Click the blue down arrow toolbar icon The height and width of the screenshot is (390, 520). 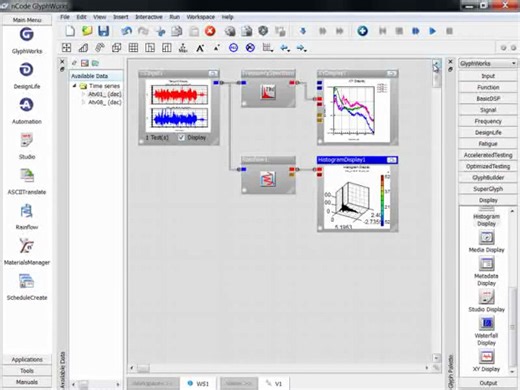point(303,31)
